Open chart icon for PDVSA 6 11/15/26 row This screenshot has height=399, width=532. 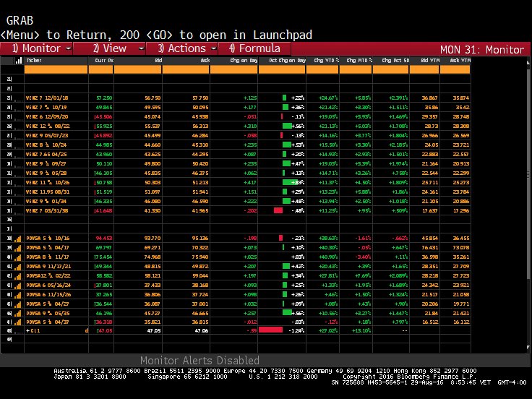point(18,295)
